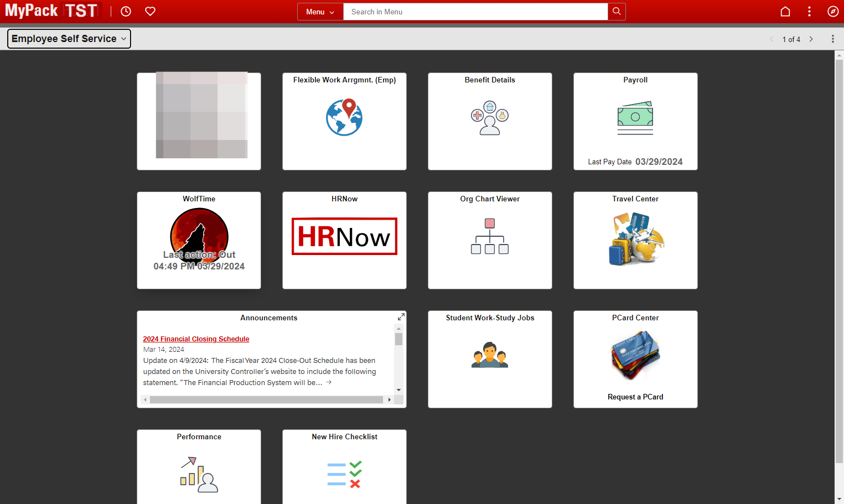Click the Search in Menu field
Viewport: 844px width, 504px height.
point(475,12)
